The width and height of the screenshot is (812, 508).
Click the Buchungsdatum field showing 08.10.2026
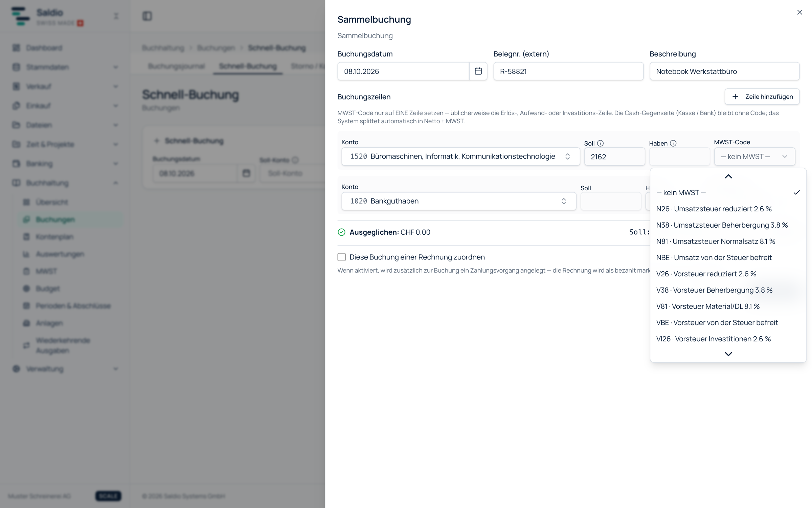click(403, 71)
